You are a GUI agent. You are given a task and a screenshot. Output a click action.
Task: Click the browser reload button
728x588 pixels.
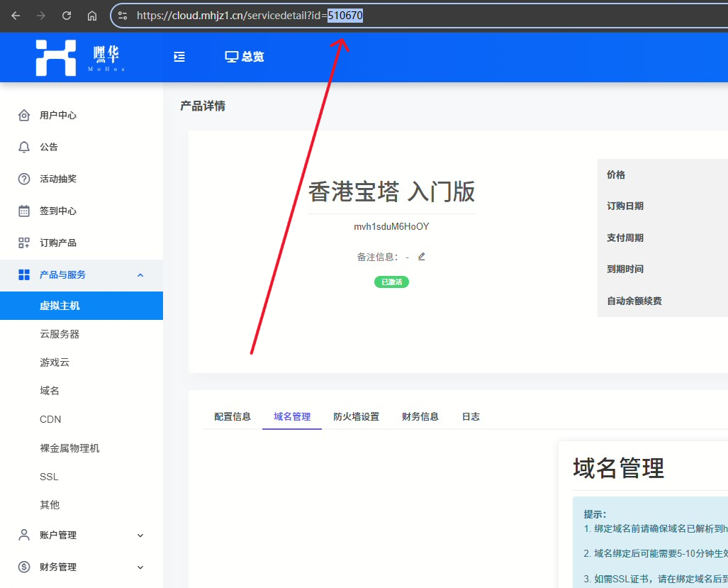tap(67, 16)
